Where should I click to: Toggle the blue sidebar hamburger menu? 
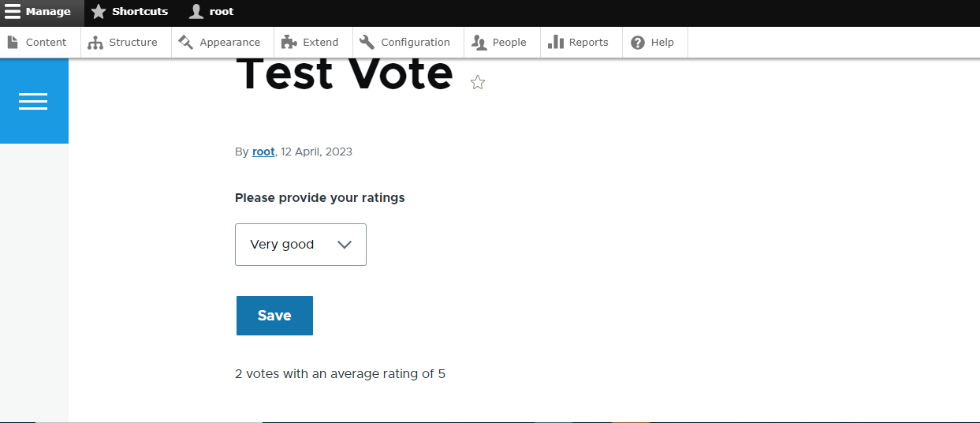tap(33, 101)
